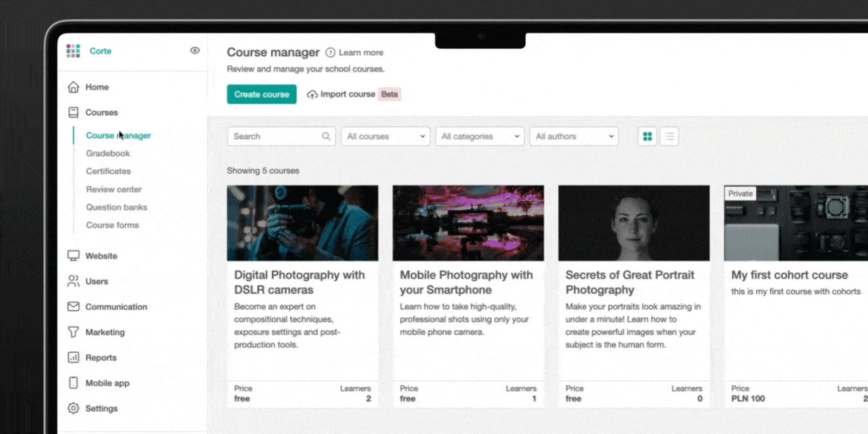Switch to grid view layout
The height and width of the screenshot is (434, 868).
click(x=647, y=136)
